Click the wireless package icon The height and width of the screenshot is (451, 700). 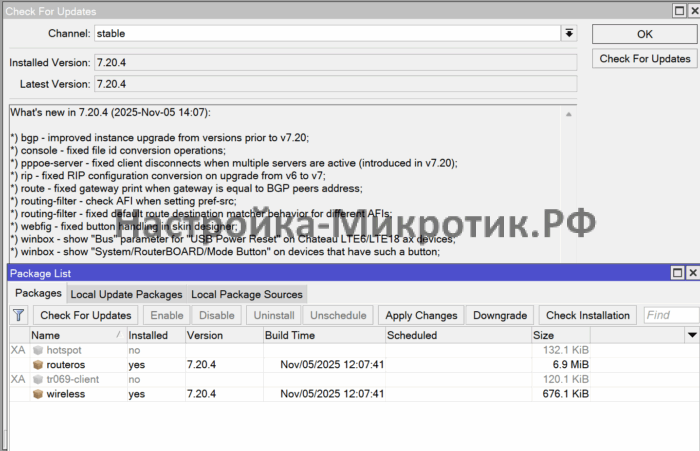tap(38, 394)
